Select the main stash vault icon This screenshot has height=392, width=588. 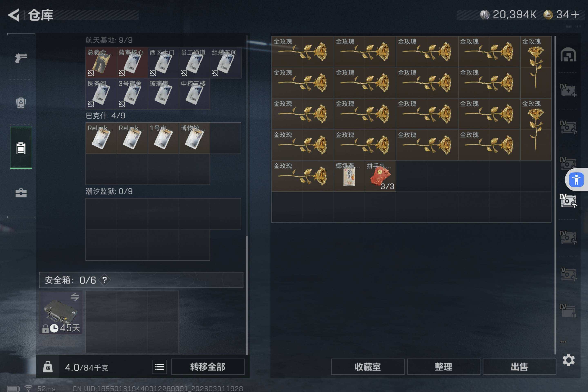point(568,55)
